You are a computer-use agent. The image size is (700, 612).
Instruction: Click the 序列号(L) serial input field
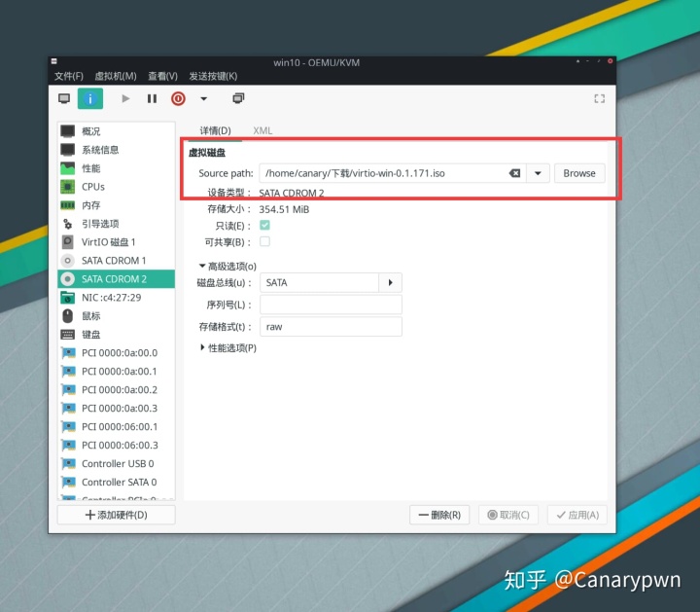pyautogui.click(x=331, y=305)
